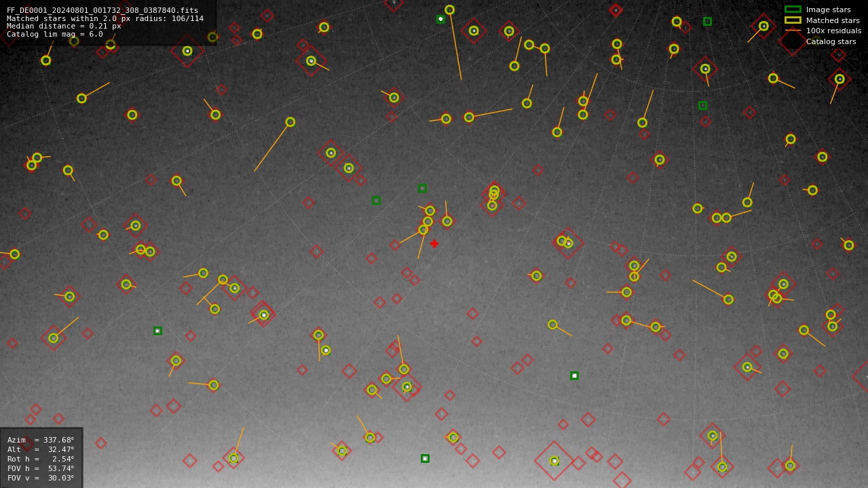868x488 pixels.
Task: Select the yellow Matched stars legend swatch
Action: click(793, 20)
